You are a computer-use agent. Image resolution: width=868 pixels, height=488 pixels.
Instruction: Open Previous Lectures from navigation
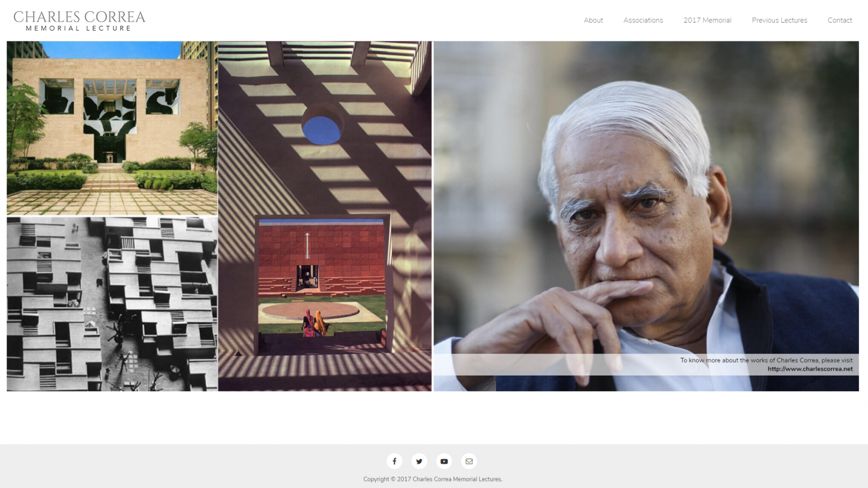(x=779, y=20)
